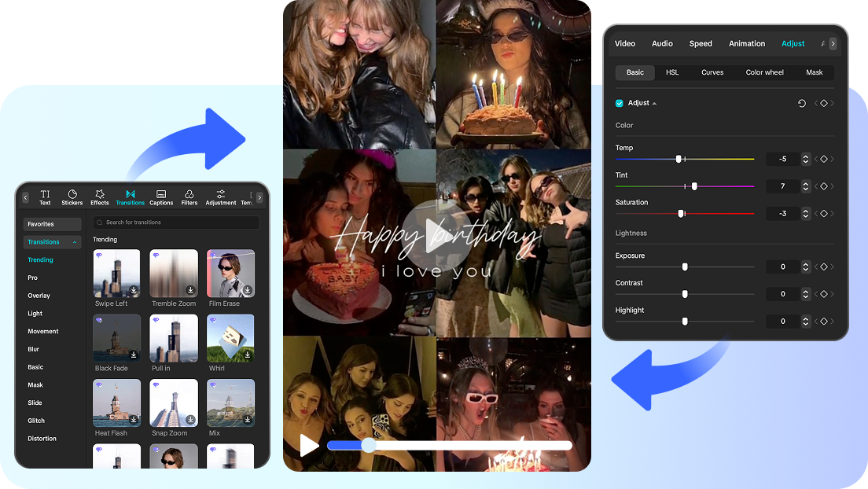This screenshot has height=489, width=868.
Task: Add keyframe for Tint
Action: click(824, 186)
